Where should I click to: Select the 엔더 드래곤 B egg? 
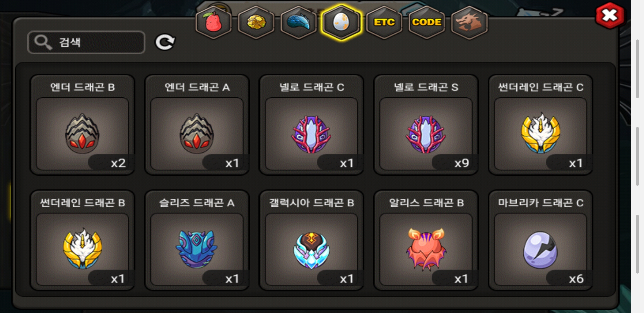point(82,125)
